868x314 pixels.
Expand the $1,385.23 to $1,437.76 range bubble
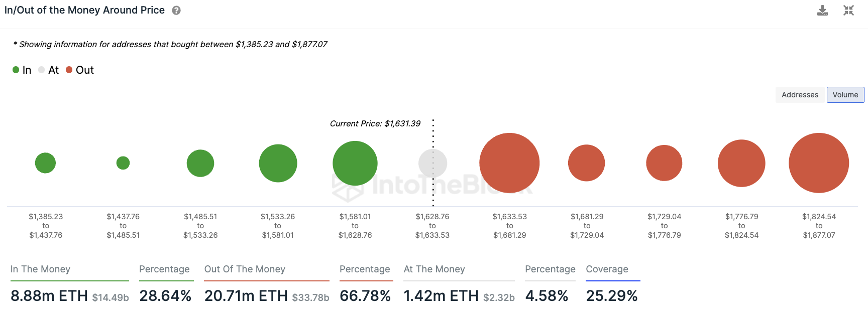point(45,163)
